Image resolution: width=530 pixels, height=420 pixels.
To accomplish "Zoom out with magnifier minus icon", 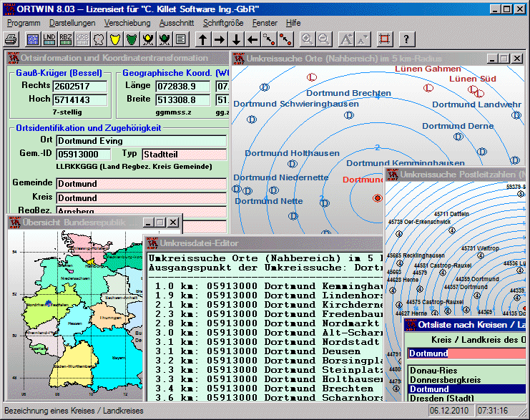I will [323, 39].
